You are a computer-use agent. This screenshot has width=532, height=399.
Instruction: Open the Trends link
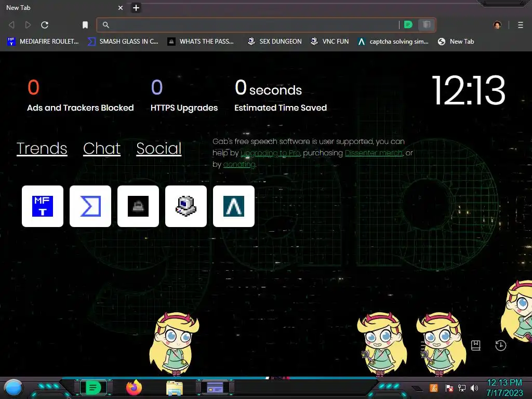click(42, 149)
